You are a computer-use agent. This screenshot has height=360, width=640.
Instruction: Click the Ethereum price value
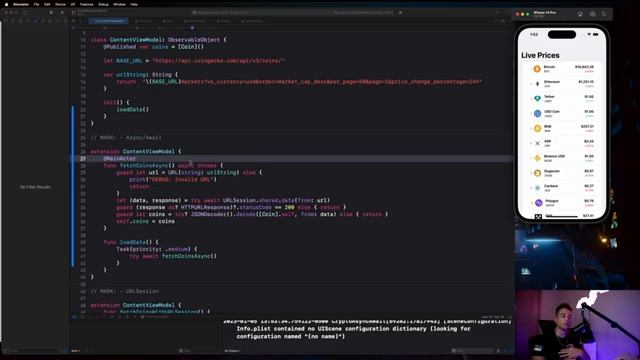click(586, 82)
